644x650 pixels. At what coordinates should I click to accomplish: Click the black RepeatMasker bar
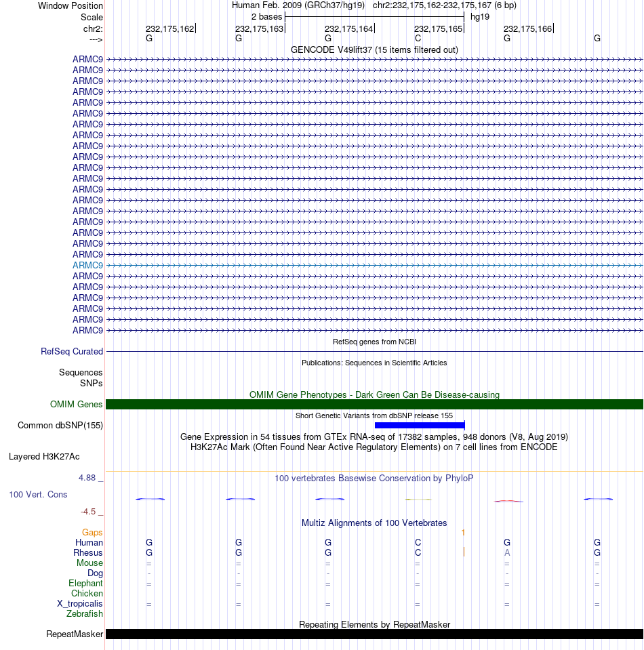pyautogui.click(x=374, y=634)
